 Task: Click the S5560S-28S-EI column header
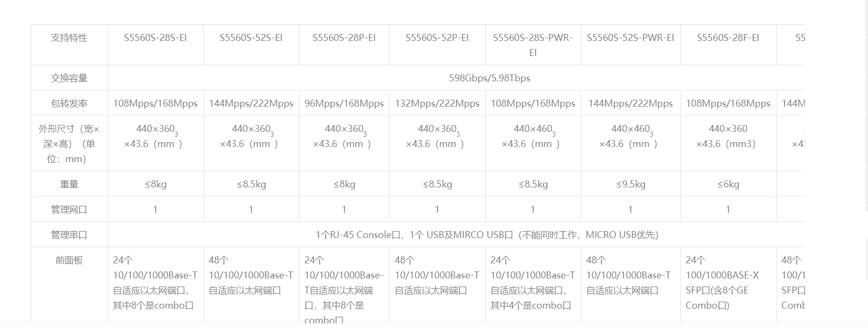coord(155,38)
